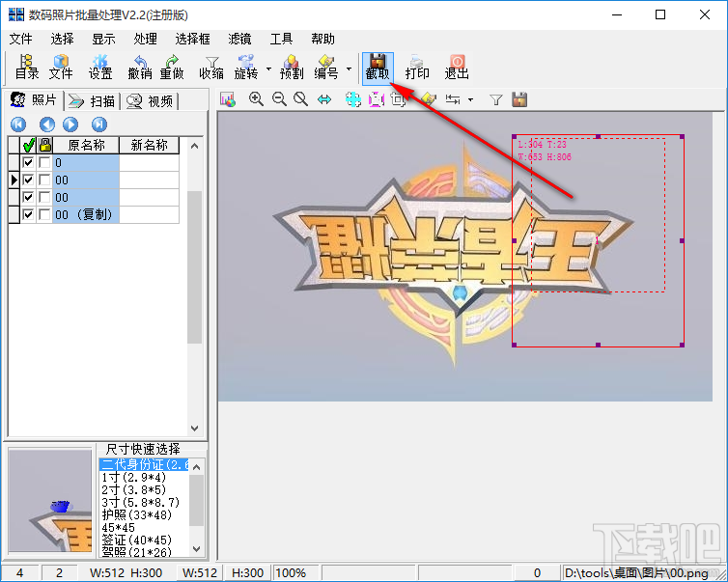Click the 新名称 column header
The height and width of the screenshot is (582, 728).
[x=149, y=146]
